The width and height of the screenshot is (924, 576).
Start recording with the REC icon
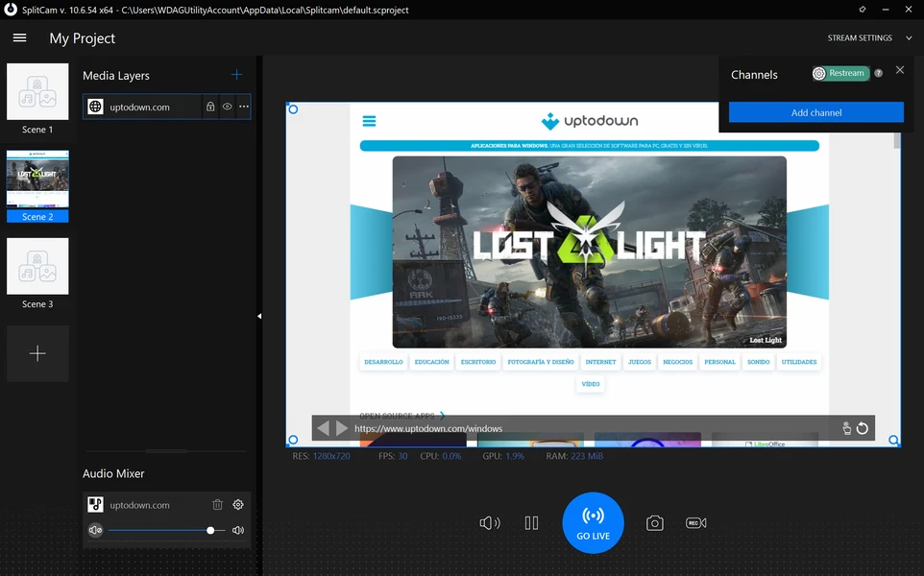[696, 523]
